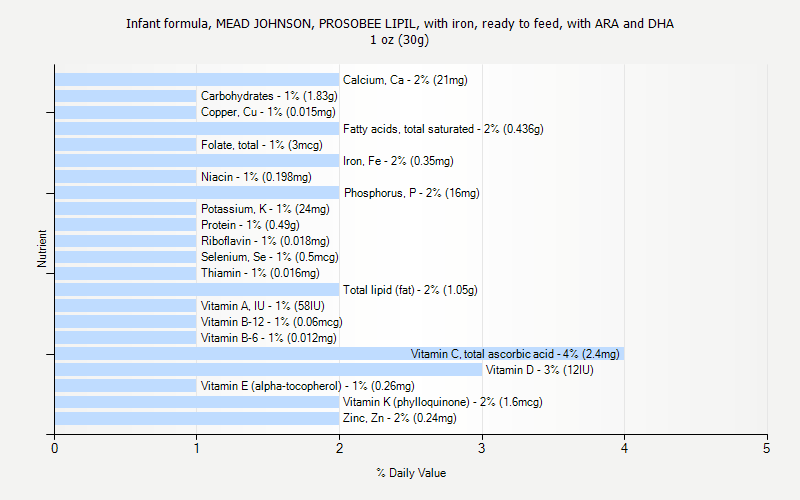This screenshot has height=500, width=800.
Task: Select the '1 oz (30g)' serving subtitle
Action: 399,40
